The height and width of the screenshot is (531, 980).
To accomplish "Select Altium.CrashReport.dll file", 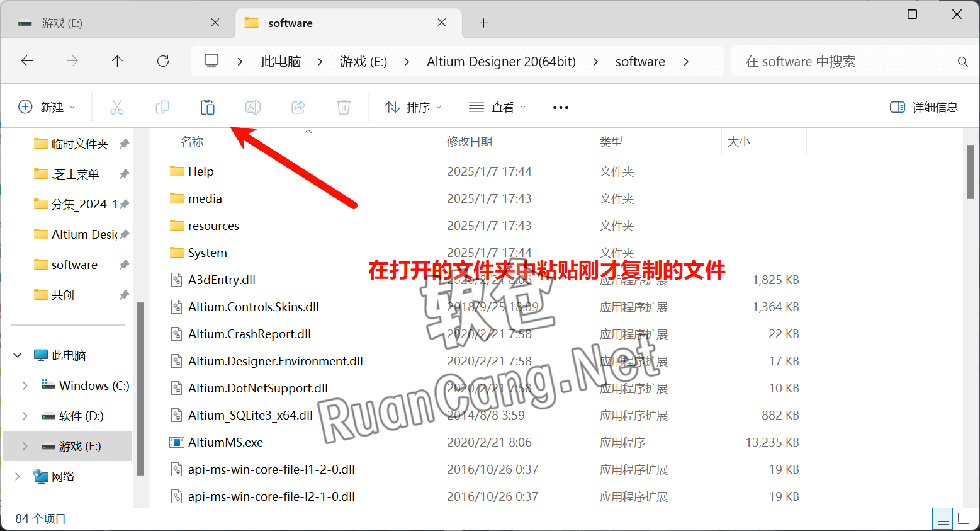I will 249,334.
